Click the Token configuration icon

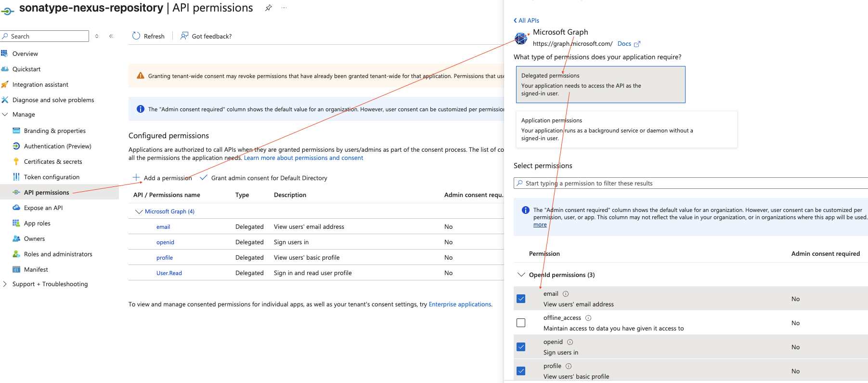(x=16, y=177)
